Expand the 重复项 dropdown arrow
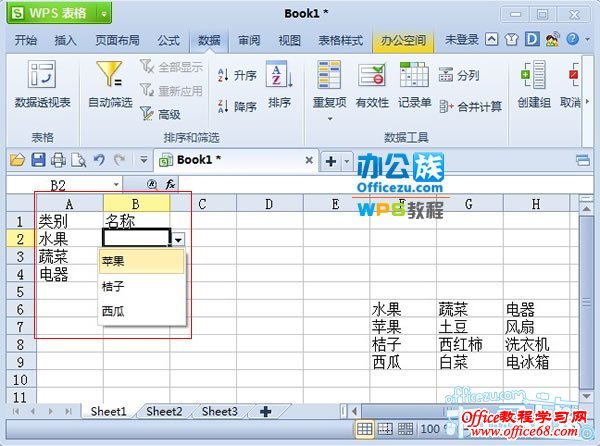600x446 pixels. click(x=330, y=119)
